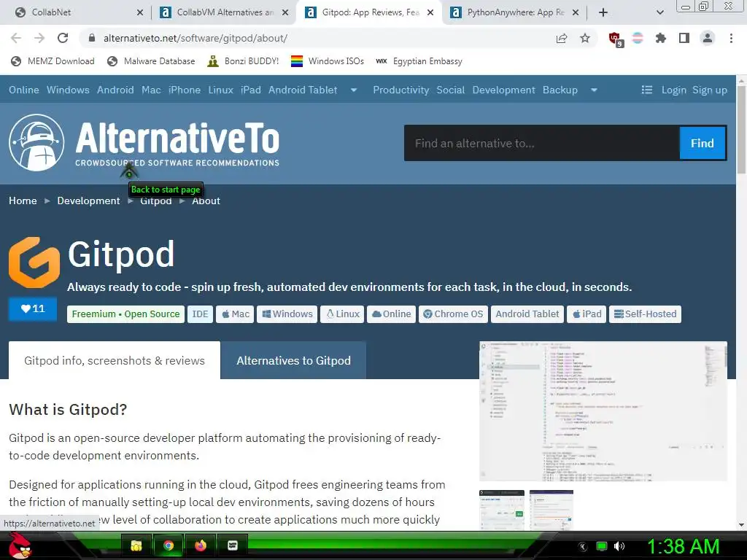Open the list menu icon near Login

[646, 90]
